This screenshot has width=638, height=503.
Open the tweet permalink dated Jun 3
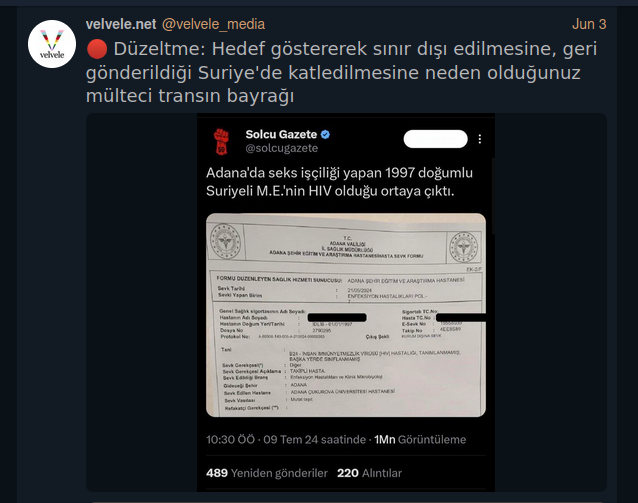pyautogui.click(x=589, y=24)
